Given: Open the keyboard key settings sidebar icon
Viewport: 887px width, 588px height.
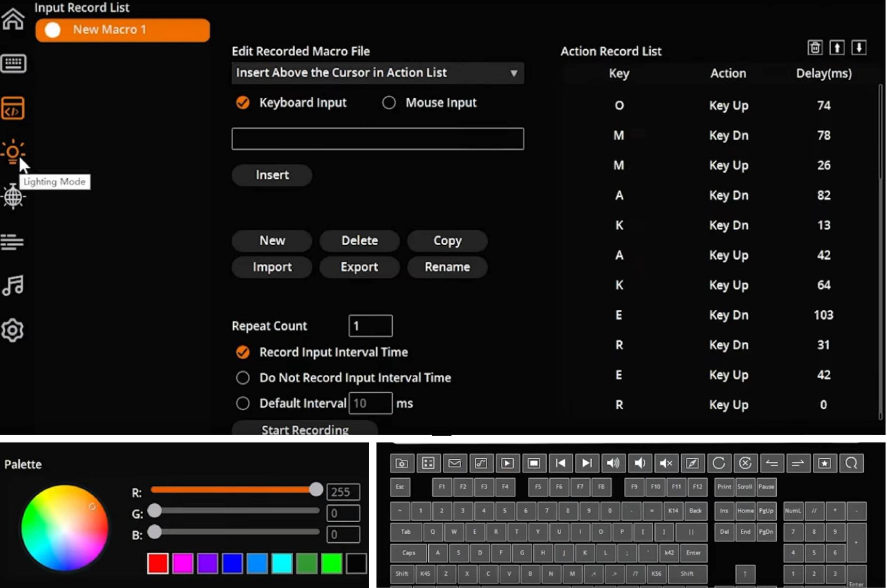Looking at the screenshot, I should [13, 63].
